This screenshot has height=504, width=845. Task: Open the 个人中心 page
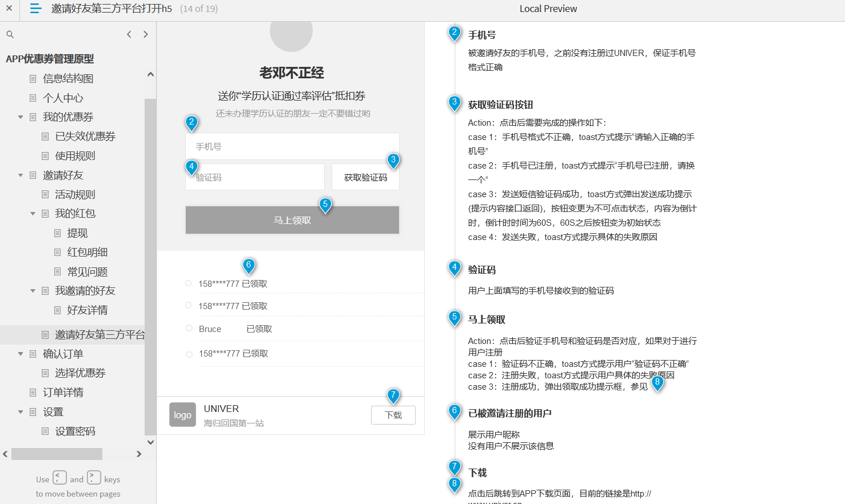[63, 98]
